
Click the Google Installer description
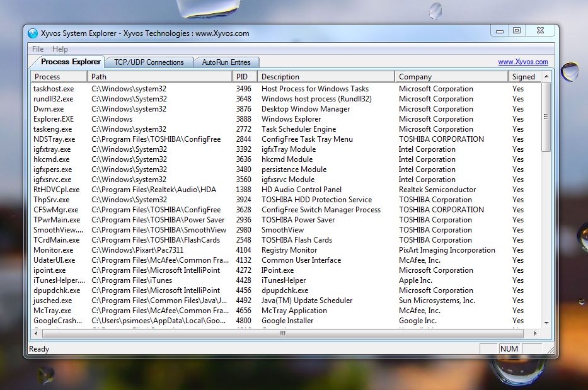[x=287, y=321]
